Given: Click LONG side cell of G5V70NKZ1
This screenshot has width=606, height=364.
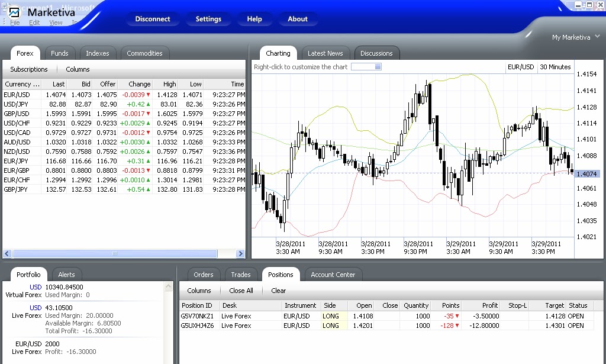Looking at the screenshot, I should coord(334,316).
